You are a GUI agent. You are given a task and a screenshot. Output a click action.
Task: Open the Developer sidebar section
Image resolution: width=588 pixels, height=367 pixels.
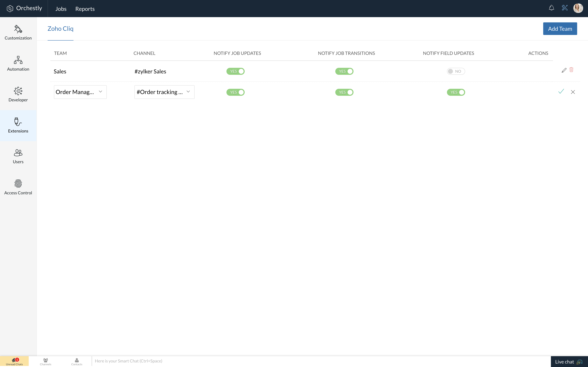pyautogui.click(x=18, y=94)
